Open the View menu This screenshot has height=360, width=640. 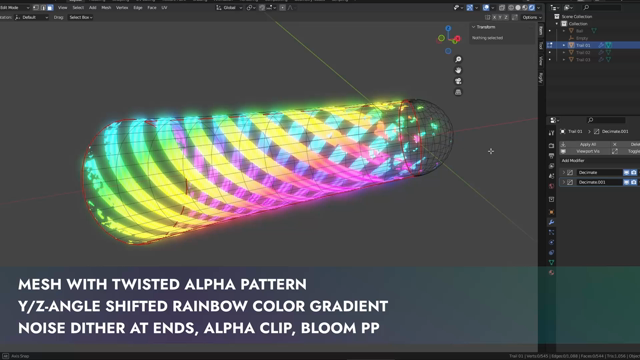[x=62, y=8]
